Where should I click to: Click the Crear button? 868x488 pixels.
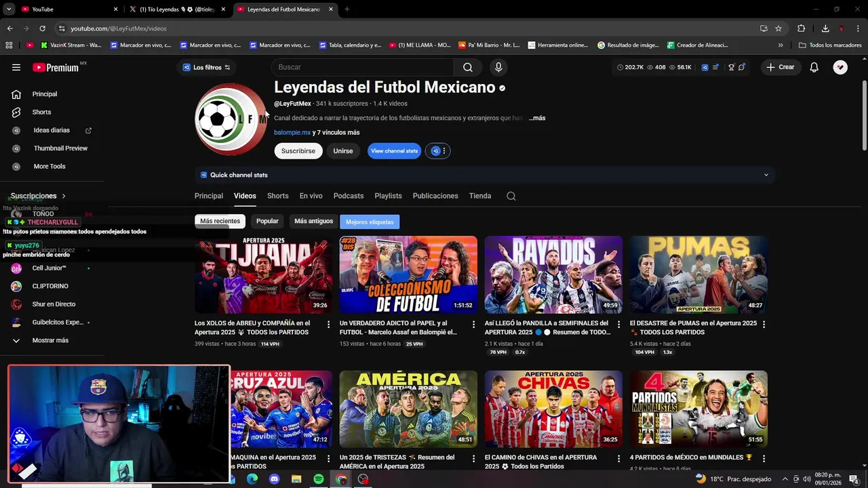tap(780, 67)
